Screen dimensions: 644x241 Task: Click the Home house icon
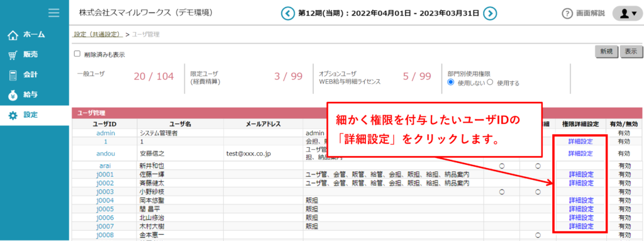(x=13, y=35)
